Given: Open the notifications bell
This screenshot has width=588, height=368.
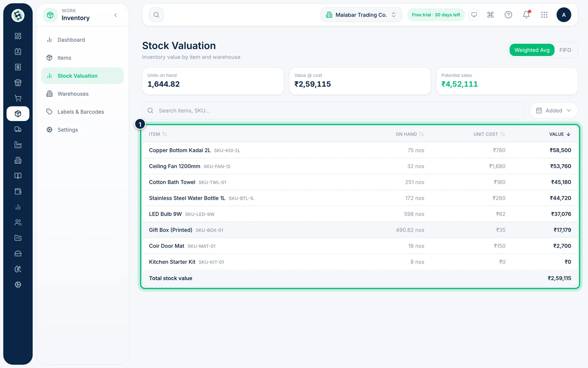Looking at the screenshot, I should [x=526, y=15].
